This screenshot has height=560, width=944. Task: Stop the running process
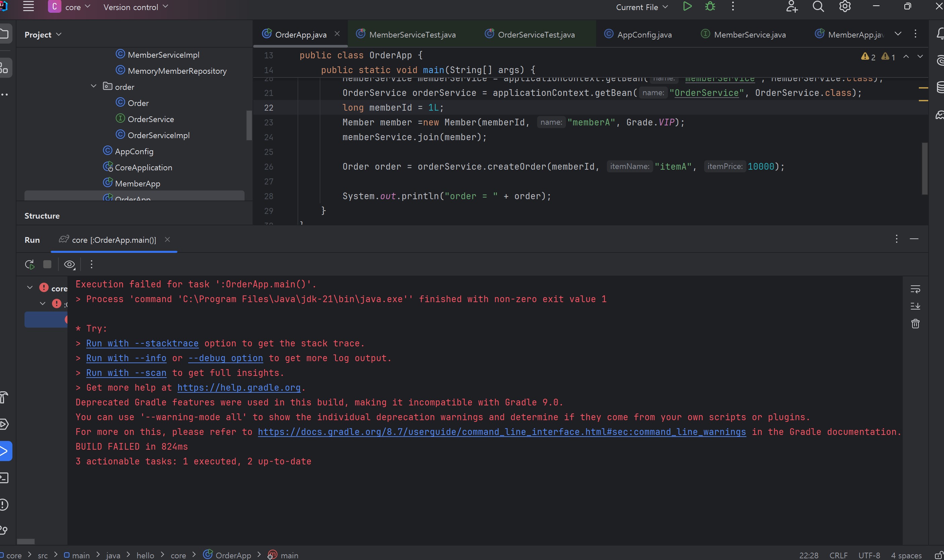tap(47, 264)
